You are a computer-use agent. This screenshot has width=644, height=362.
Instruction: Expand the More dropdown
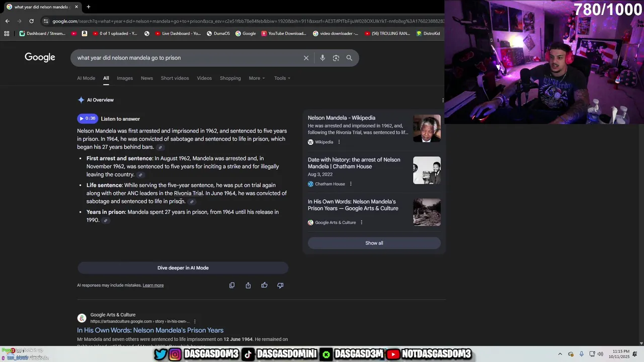[x=257, y=78]
